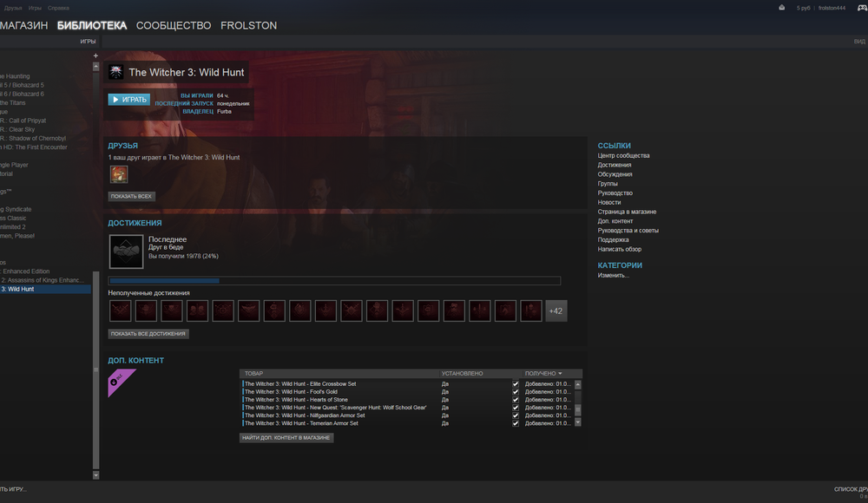Click the achievements progress bar
868x503 pixels.
pyautogui.click(x=334, y=281)
